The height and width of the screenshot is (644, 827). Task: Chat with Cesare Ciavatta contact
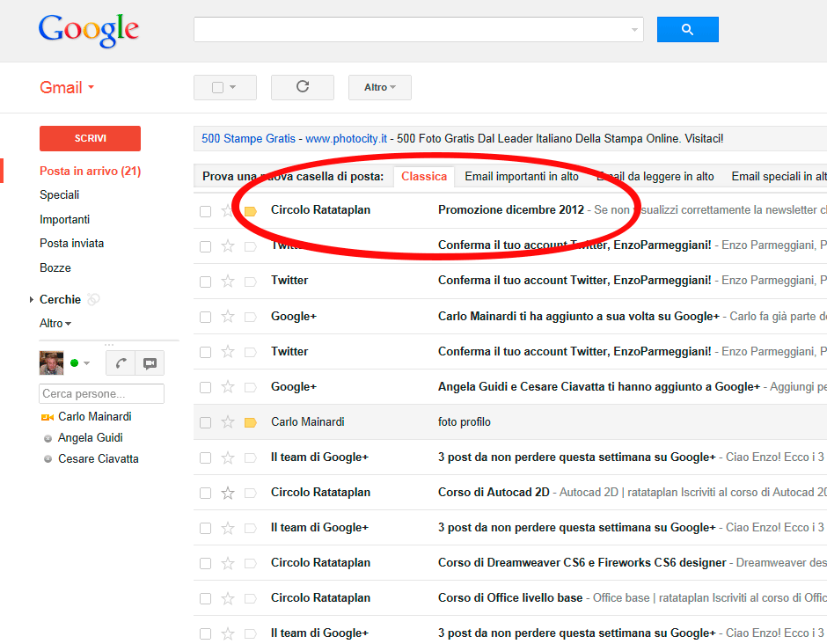pyautogui.click(x=99, y=459)
